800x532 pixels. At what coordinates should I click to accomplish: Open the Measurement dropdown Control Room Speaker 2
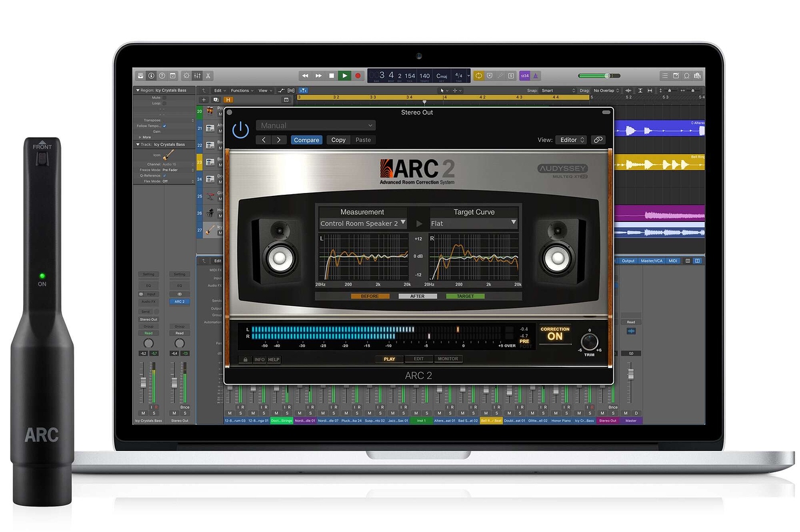(x=362, y=223)
